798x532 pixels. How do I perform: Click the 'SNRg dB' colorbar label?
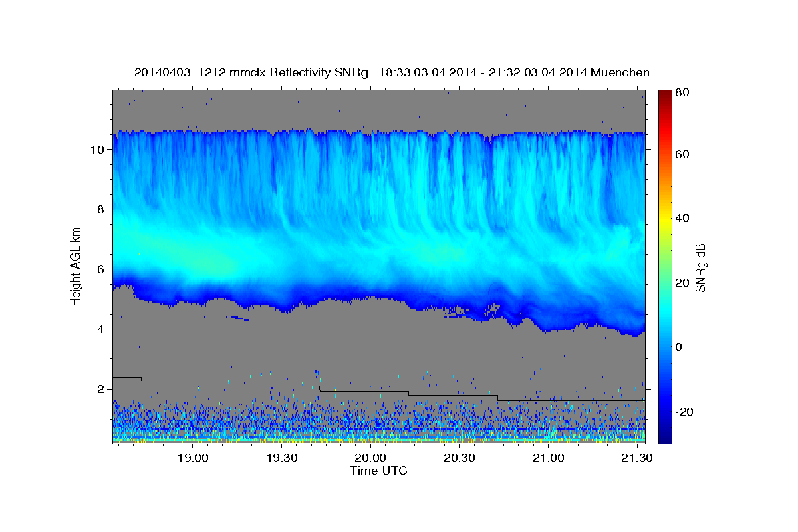pyautogui.click(x=700, y=267)
